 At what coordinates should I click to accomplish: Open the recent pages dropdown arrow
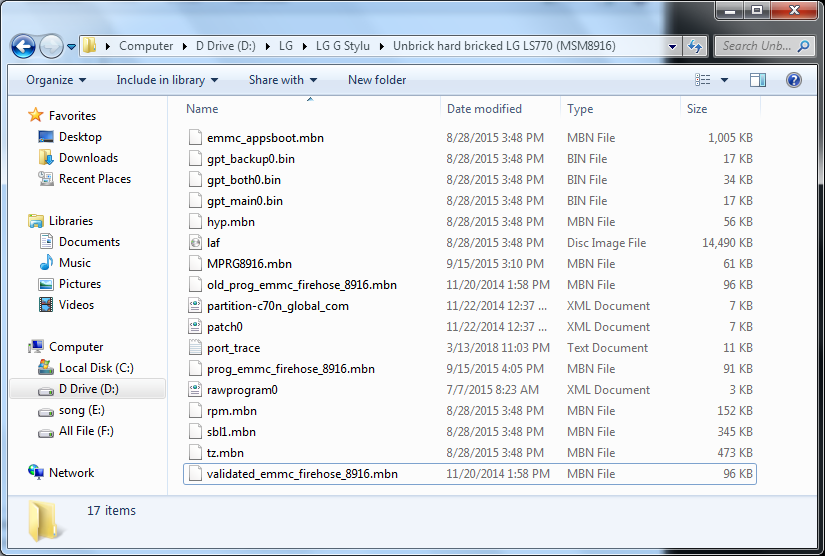coord(72,47)
